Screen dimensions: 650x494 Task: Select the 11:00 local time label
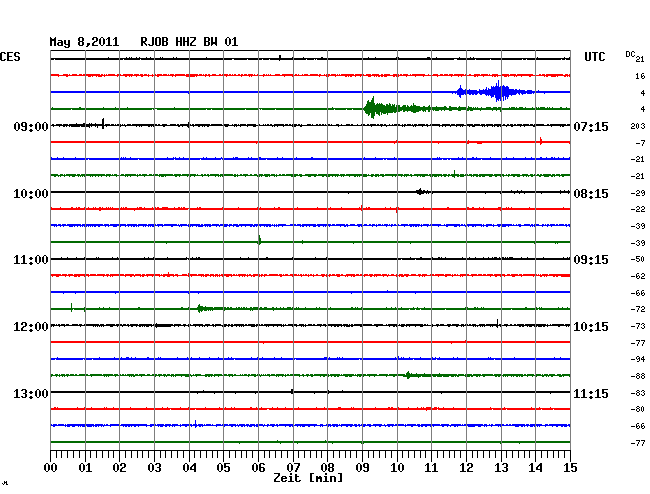(31, 260)
